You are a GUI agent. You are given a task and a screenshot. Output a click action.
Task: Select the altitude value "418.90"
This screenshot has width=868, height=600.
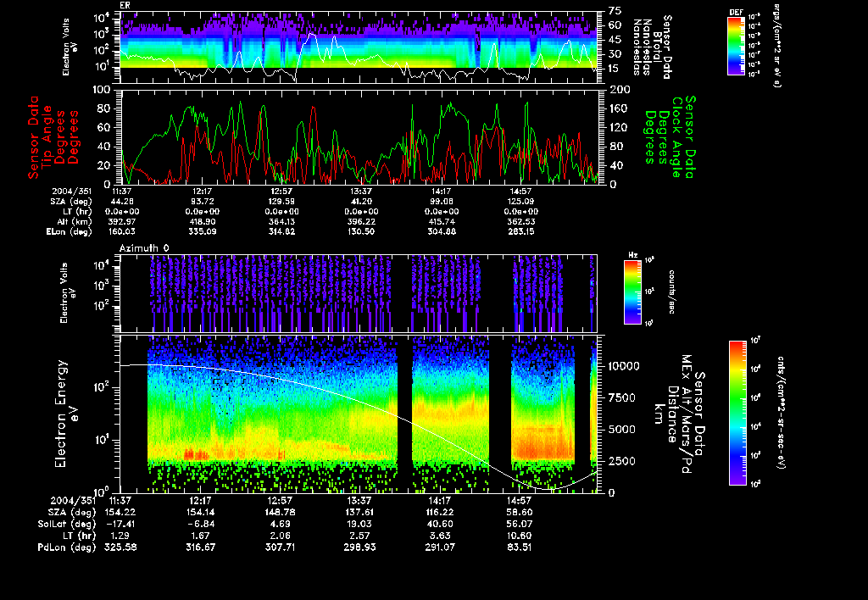[x=202, y=221]
